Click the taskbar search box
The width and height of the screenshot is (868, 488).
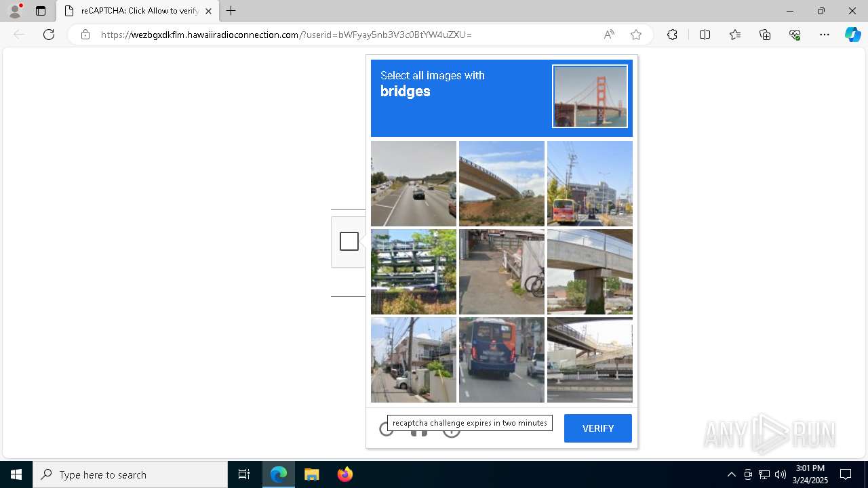[x=130, y=474]
